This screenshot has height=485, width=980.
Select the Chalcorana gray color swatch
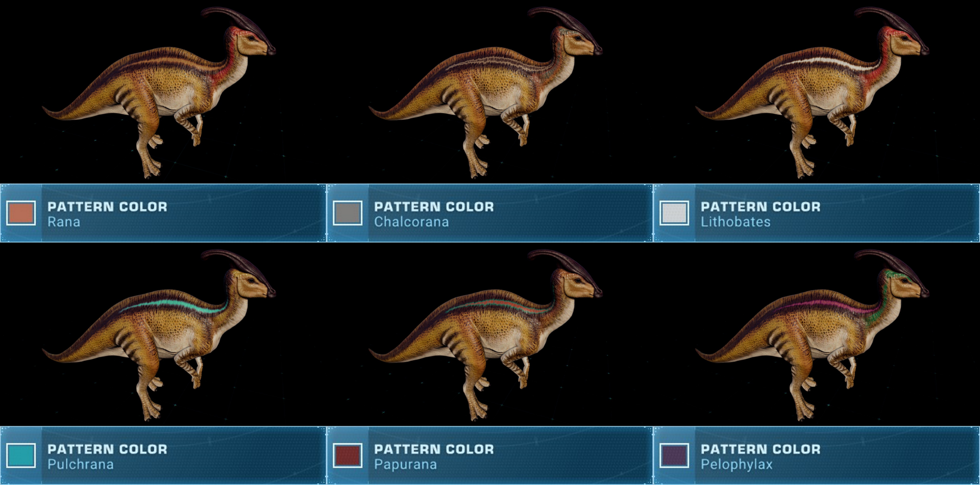tap(348, 213)
